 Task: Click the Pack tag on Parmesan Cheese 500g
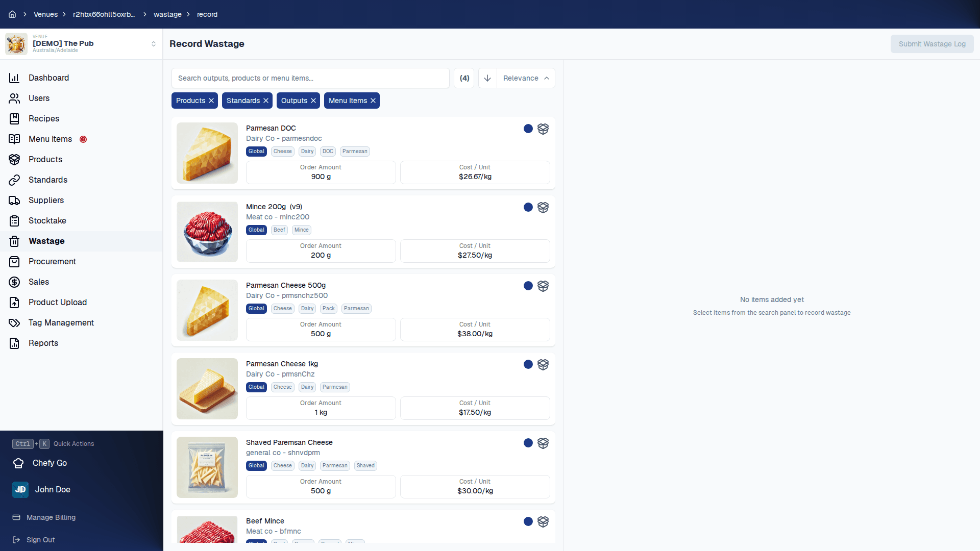coord(329,309)
